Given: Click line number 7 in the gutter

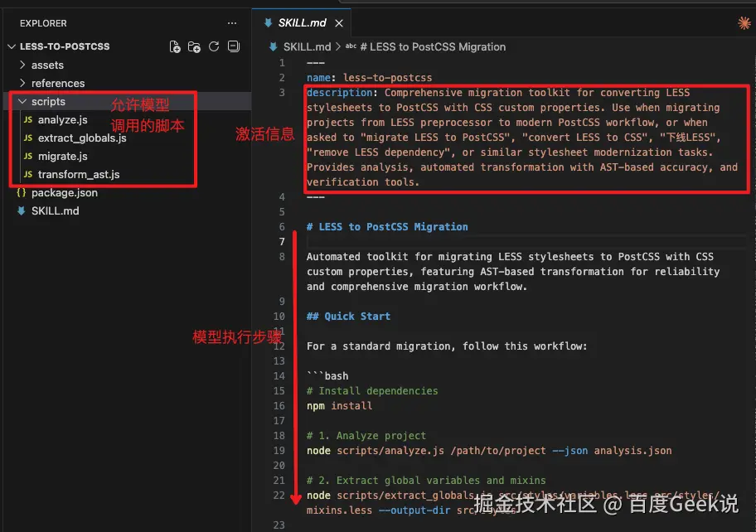Looking at the screenshot, I should [282, 242].
